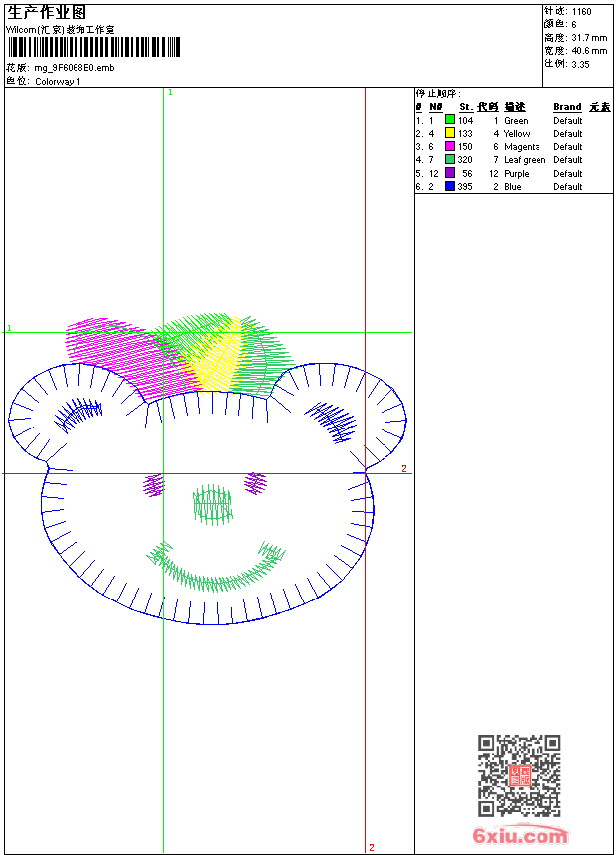The image size is (616, 855).
Task: Click the 元素 column header
Action: (600, 107)
